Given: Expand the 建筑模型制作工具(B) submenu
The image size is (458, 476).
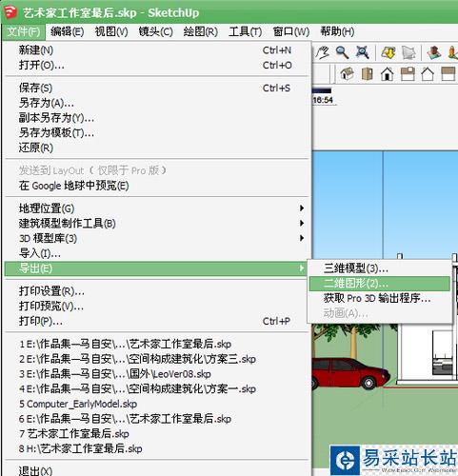Looking at the screenshot, I should point(156,224).
